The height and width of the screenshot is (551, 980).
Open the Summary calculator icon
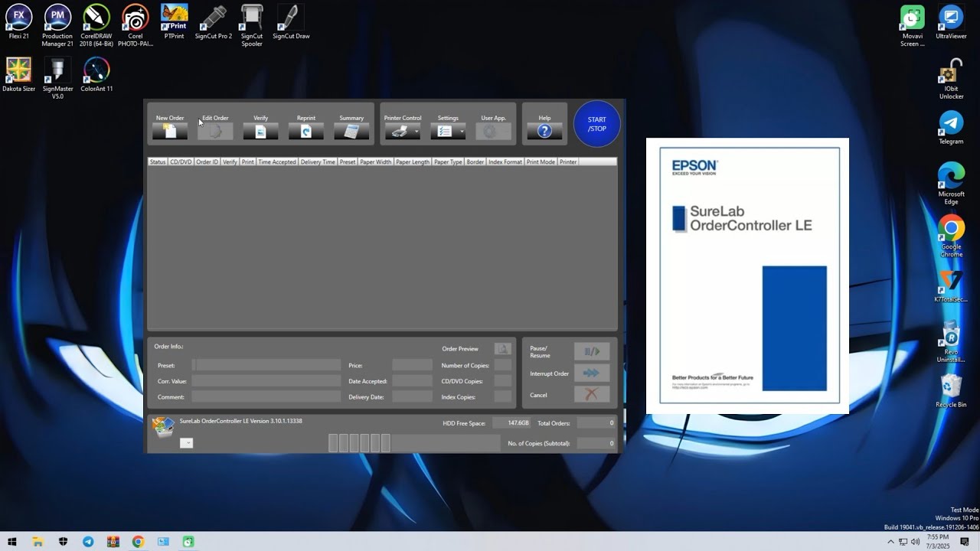coord(351,132)
